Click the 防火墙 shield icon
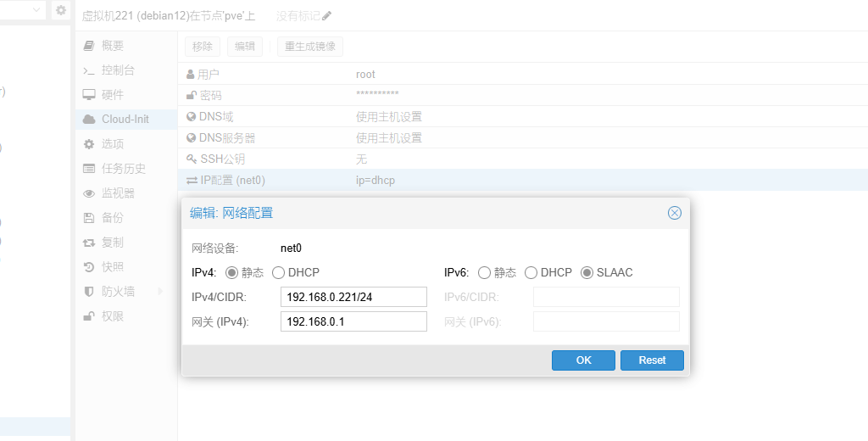Viewport: 868px width, 441px height. point(88,292)
